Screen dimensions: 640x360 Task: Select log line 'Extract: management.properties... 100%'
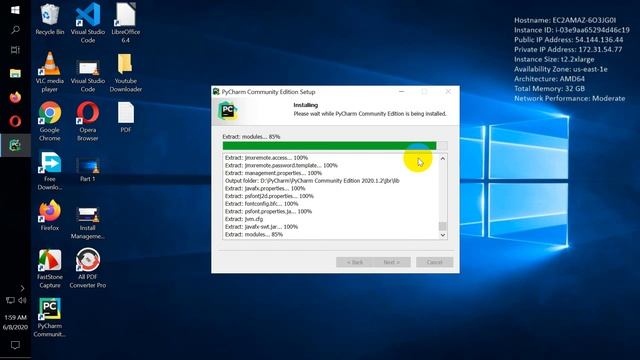pyautogui.click(x=273, y=173)
